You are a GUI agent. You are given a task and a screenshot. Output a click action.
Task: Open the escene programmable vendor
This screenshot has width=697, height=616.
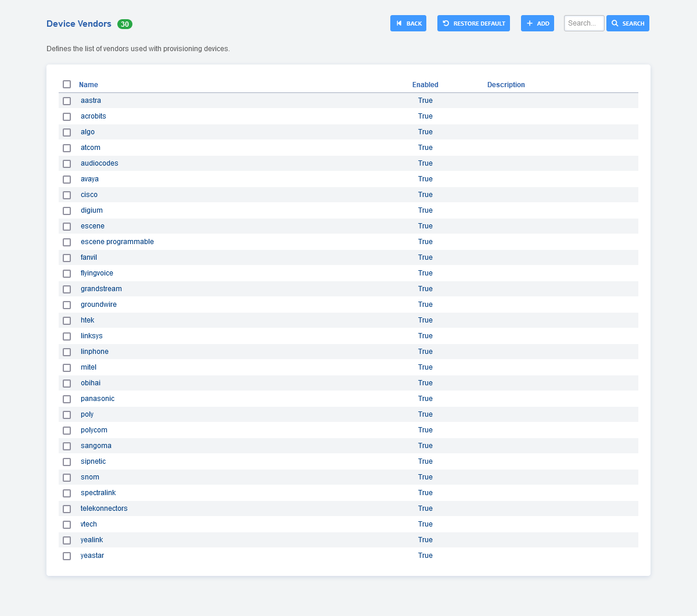[117, 242]
